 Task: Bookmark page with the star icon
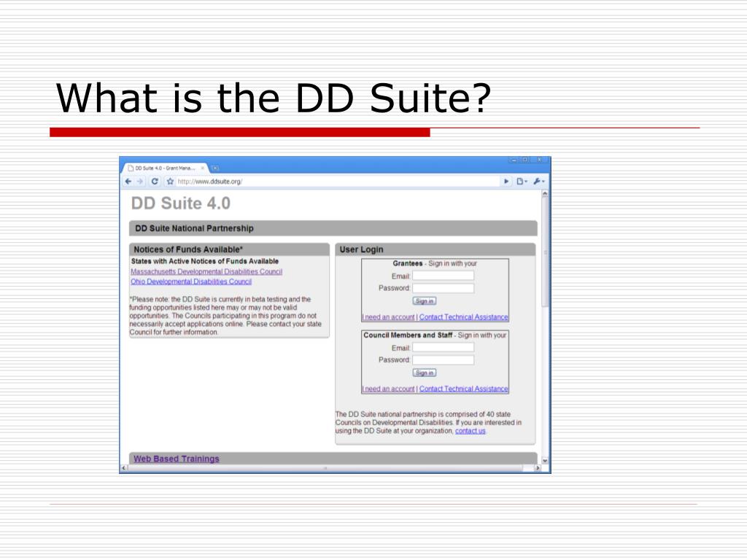[170, 182]
